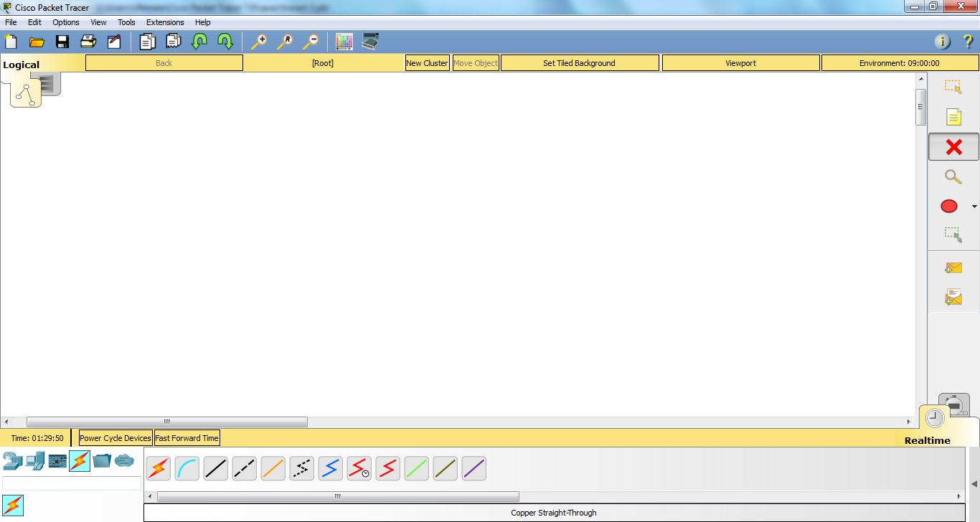Pick the dashed black Copper Cross-Over cable
Screen dimensions: 980x522
[245, 469]
